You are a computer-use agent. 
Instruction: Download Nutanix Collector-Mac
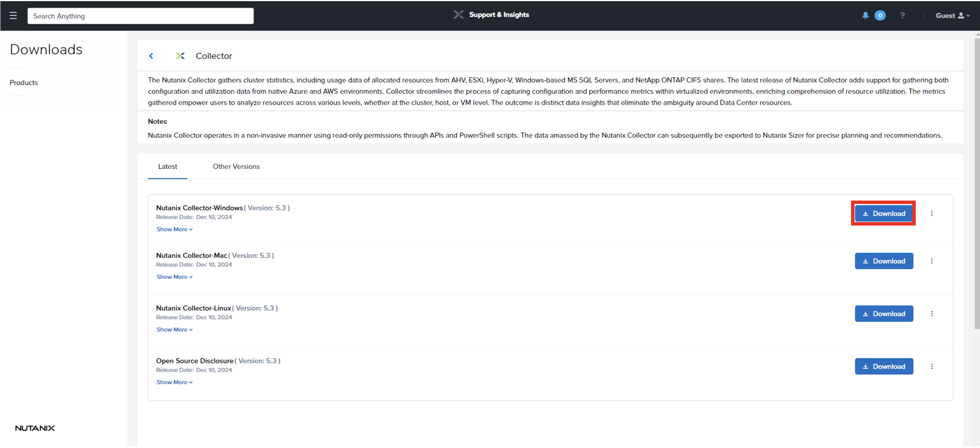click(x=884, y=261)
